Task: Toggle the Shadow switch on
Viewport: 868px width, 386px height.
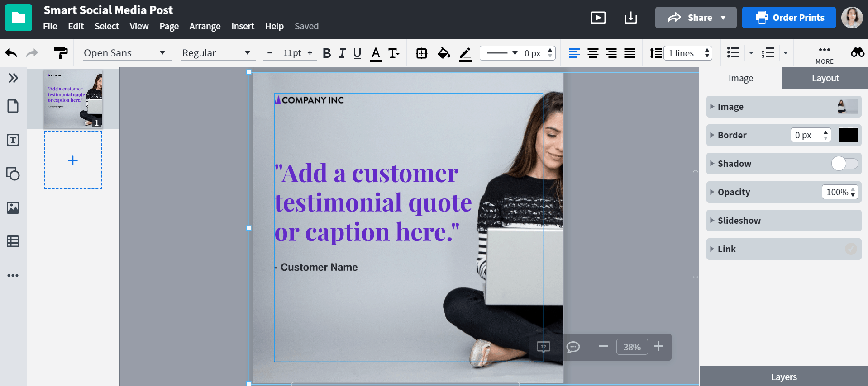Action: (844, 164)
